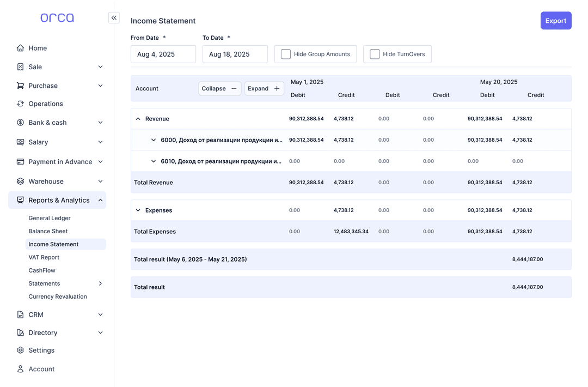Expand the 6010 revenue account row
The height and width of the screenshot is (387, 588).
pos(153,161)
